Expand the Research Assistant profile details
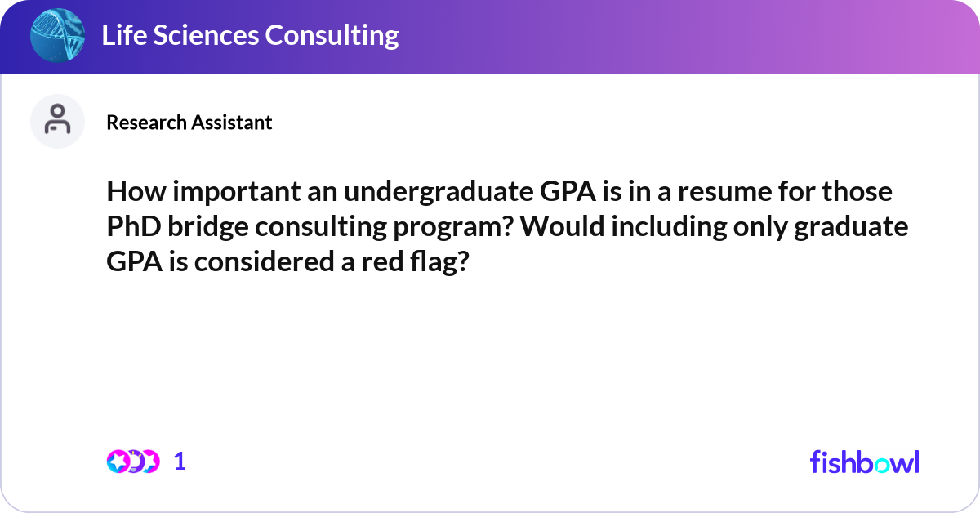Image resolution: width=980 pixels, height=513 pixels. 189,123
